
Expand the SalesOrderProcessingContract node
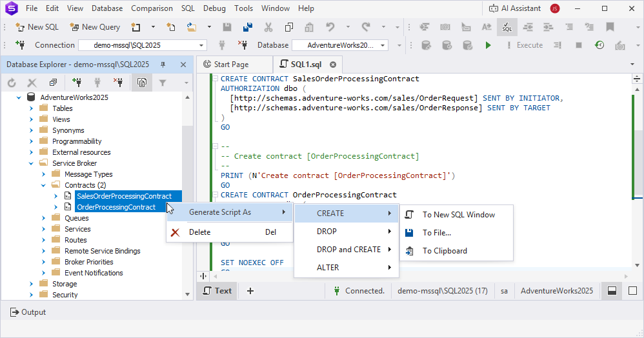tap(56, 196)
